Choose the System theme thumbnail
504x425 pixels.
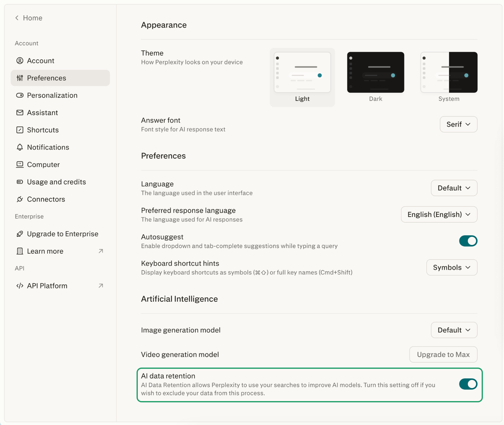pos(449,72)
